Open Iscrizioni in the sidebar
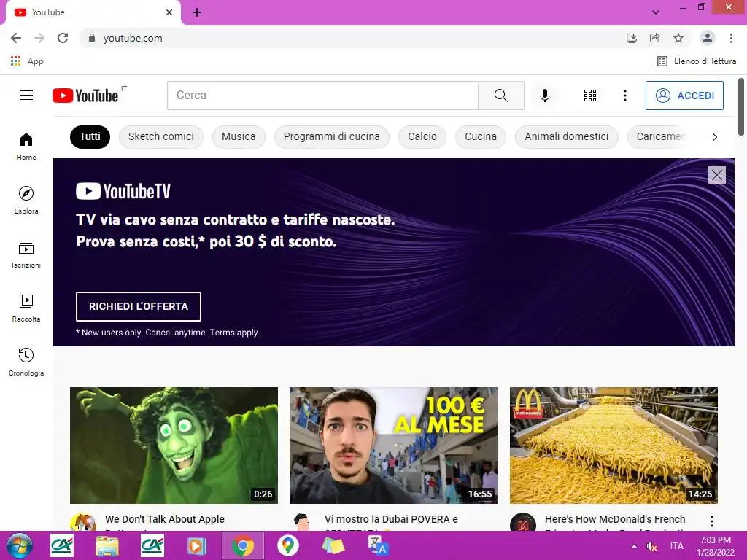The width and height of the screenshot is (747, 560). coord(26,254)
